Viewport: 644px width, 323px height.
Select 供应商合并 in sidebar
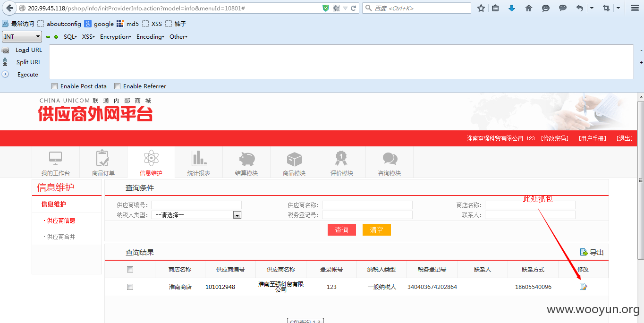pyautogui.click(x=60, y=237)
